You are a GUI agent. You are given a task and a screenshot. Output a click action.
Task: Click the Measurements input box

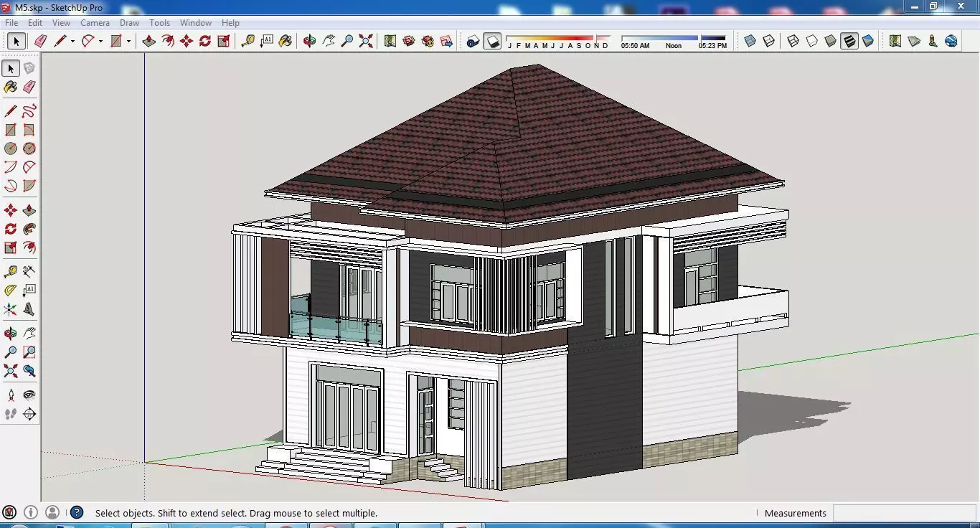(905, 513)
